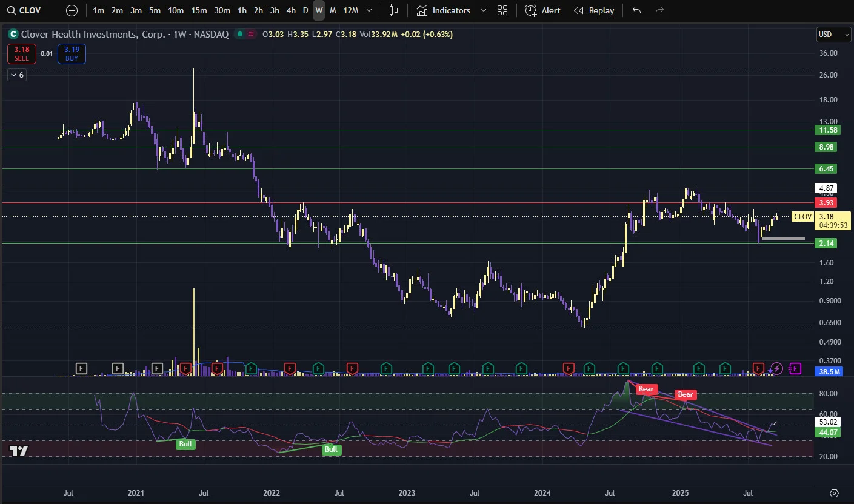This screenshot has width=854, height=504.
Task: Click the compare or add symbol plus icon
Action: coord(72,10)
